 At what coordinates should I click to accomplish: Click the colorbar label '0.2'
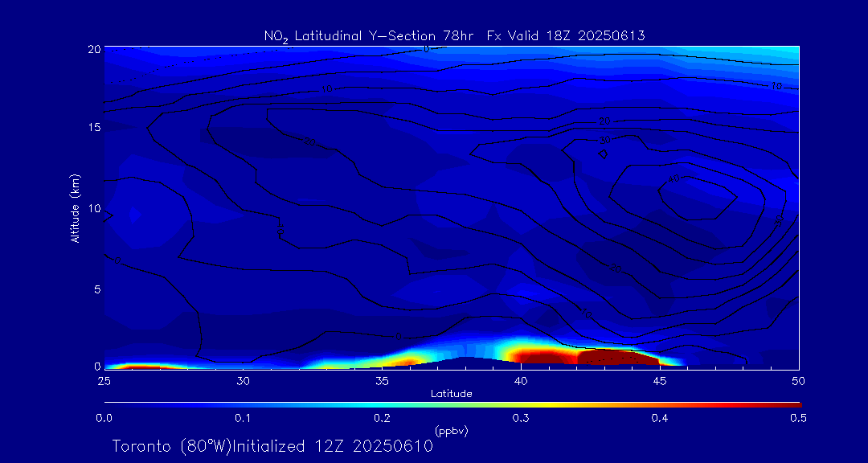tap(382, 418)
